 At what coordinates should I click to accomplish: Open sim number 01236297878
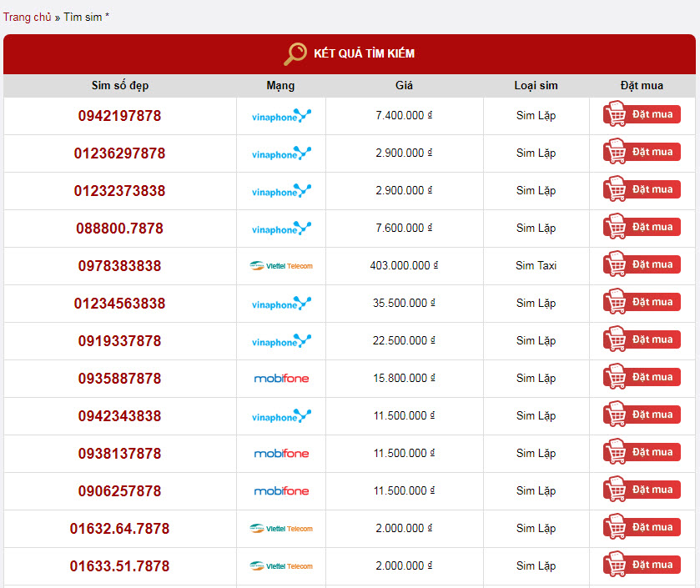pos(119,153)
